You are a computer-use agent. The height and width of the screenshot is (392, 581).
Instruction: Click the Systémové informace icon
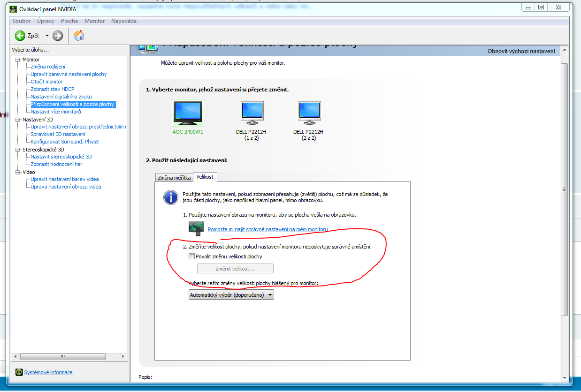click(19, 372)
